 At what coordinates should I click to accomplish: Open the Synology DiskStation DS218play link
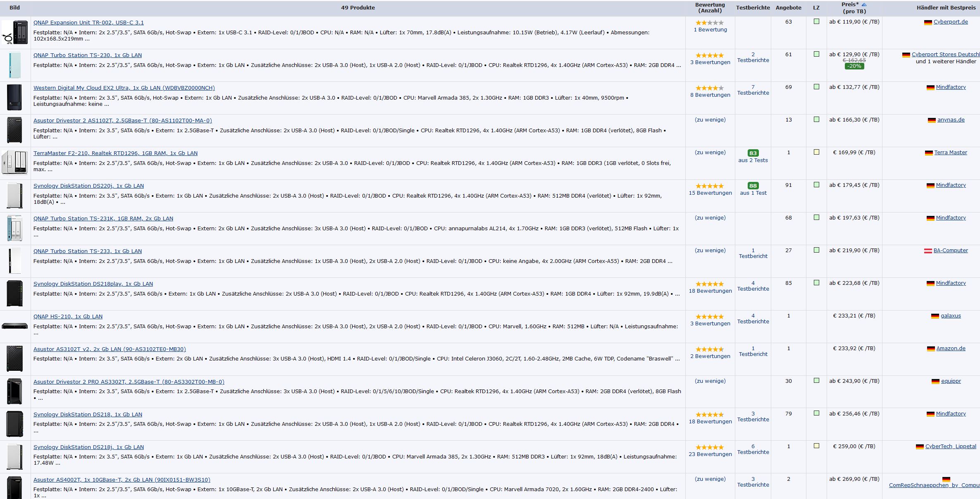click(x=93, y=284)
